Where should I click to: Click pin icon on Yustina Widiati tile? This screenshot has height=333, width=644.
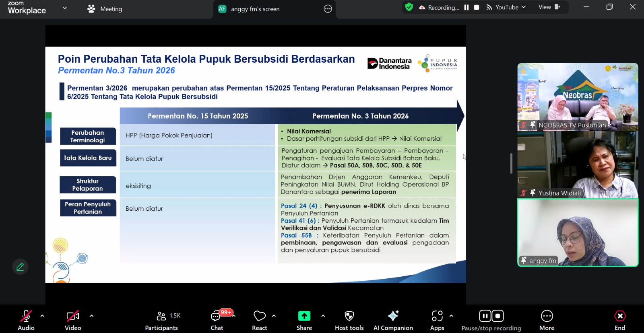533,193
